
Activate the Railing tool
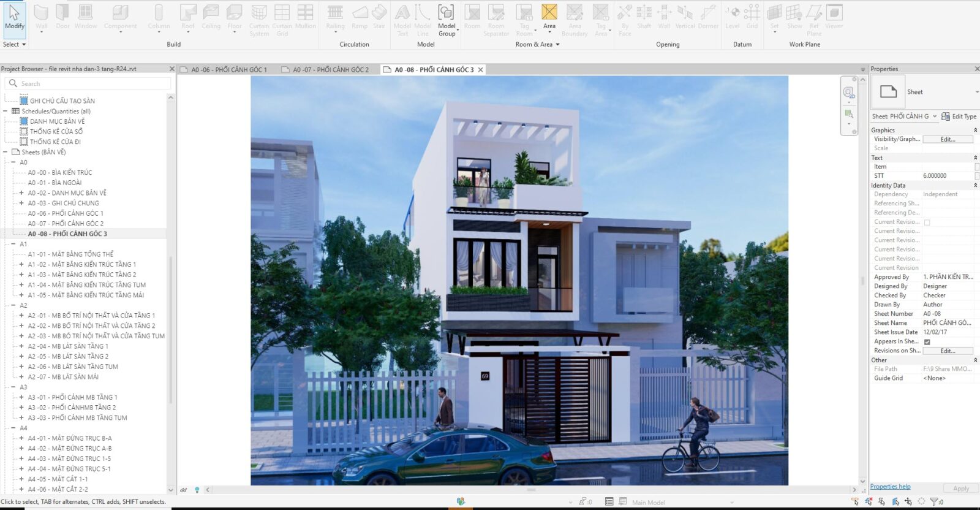[335, 17]
